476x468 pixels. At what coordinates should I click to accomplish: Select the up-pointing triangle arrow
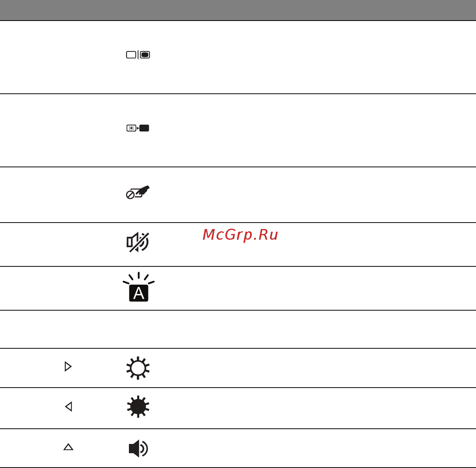click(68, 447)
